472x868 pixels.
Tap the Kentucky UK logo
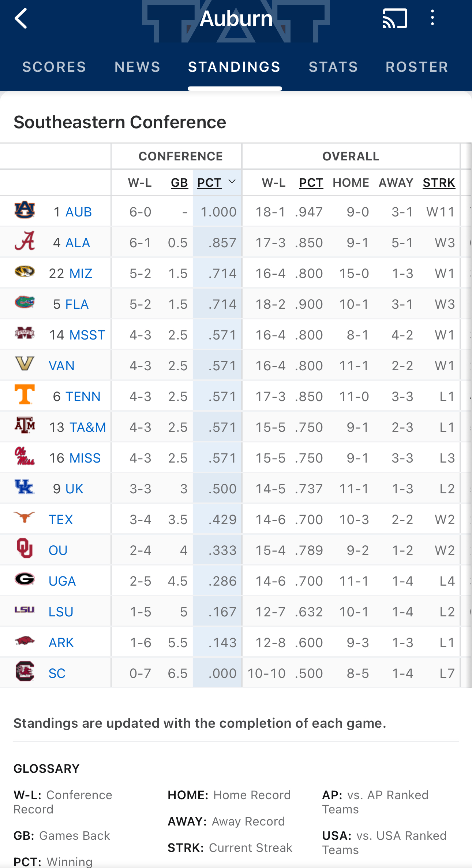25,487
